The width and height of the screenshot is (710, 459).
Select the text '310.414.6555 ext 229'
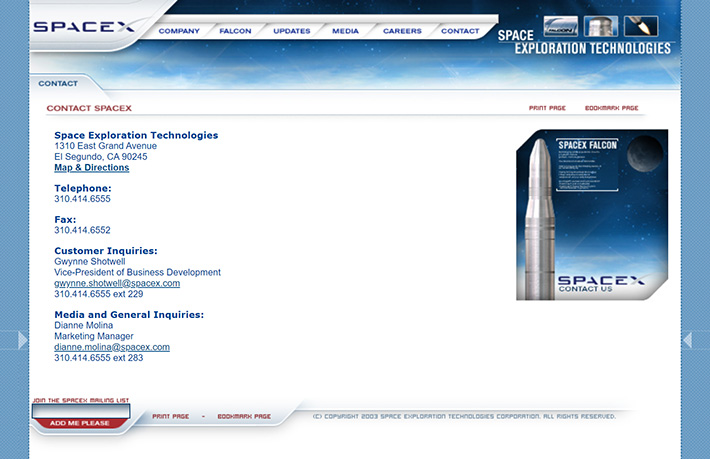[x=99, y=294]
